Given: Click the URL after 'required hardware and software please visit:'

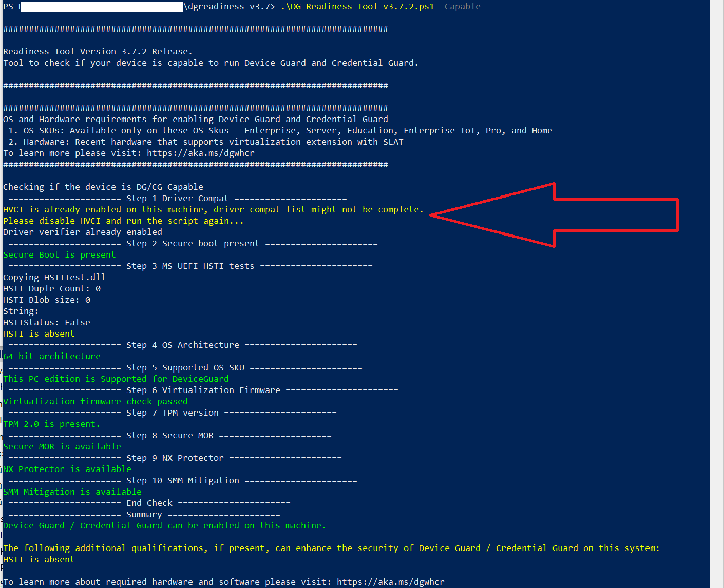Looking at the screenshot, I should click(x=391, y=582).
